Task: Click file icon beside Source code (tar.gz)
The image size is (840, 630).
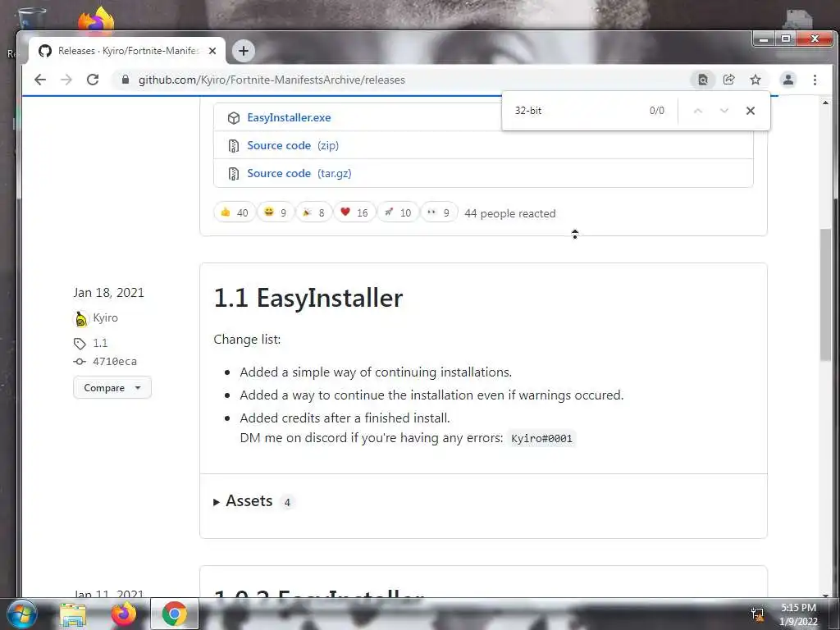Action: pos(233,174)
